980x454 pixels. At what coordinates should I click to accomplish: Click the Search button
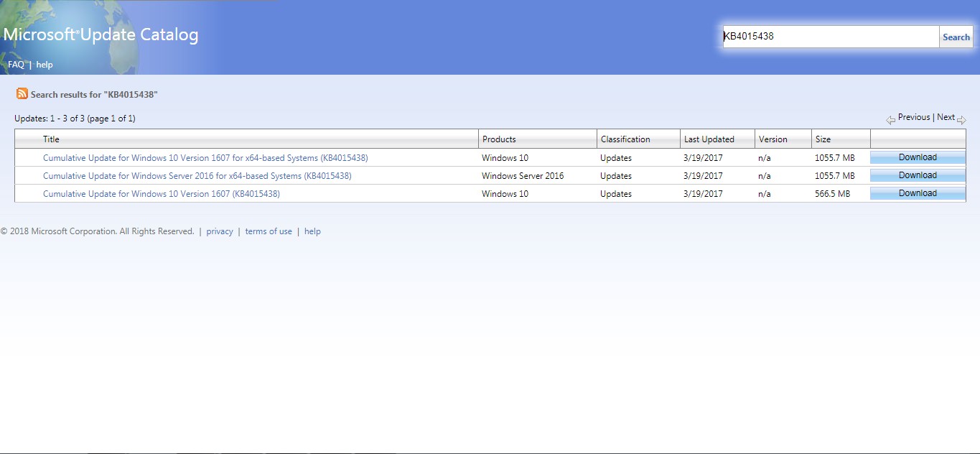(x=956, y=37)
